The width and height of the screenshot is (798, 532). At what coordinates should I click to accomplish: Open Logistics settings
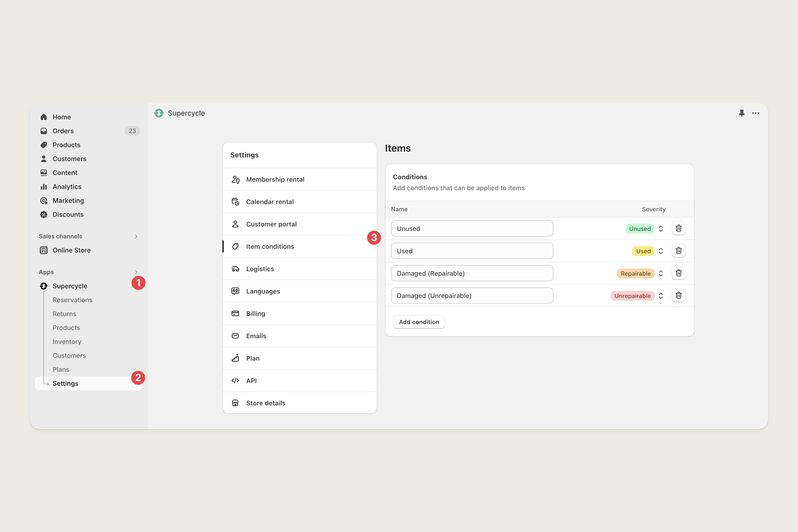299,269
